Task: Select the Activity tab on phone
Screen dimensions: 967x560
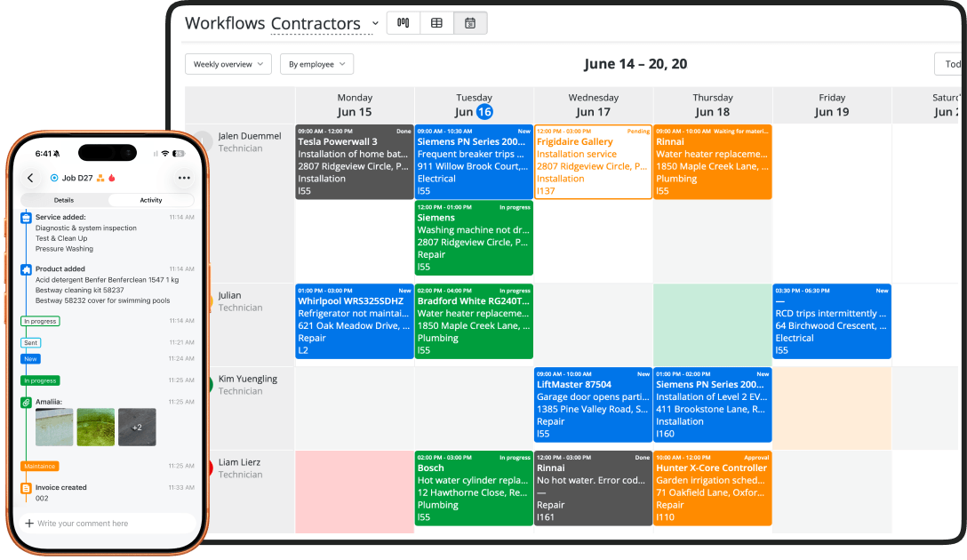Action: coord(151,200)
